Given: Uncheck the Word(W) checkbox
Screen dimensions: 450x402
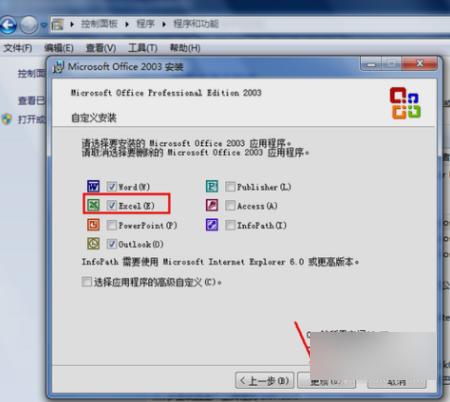Looking at the screenshot, I should click(112, 187).
